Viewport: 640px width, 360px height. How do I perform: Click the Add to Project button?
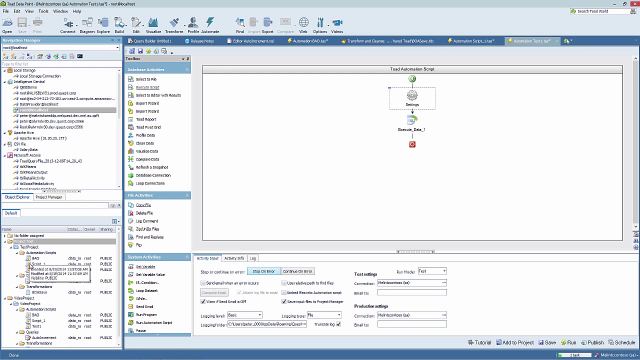[515, 343]
